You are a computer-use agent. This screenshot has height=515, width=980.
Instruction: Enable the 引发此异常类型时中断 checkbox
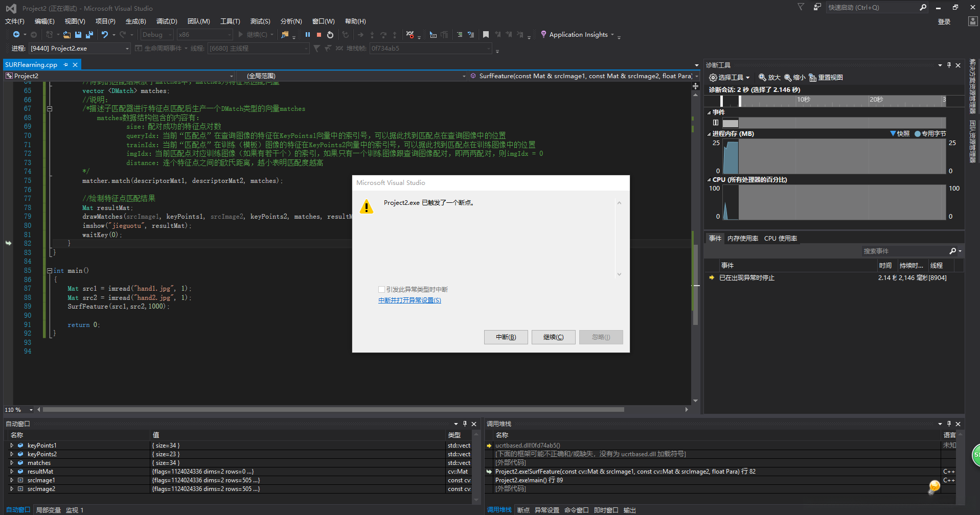(381, 290)
